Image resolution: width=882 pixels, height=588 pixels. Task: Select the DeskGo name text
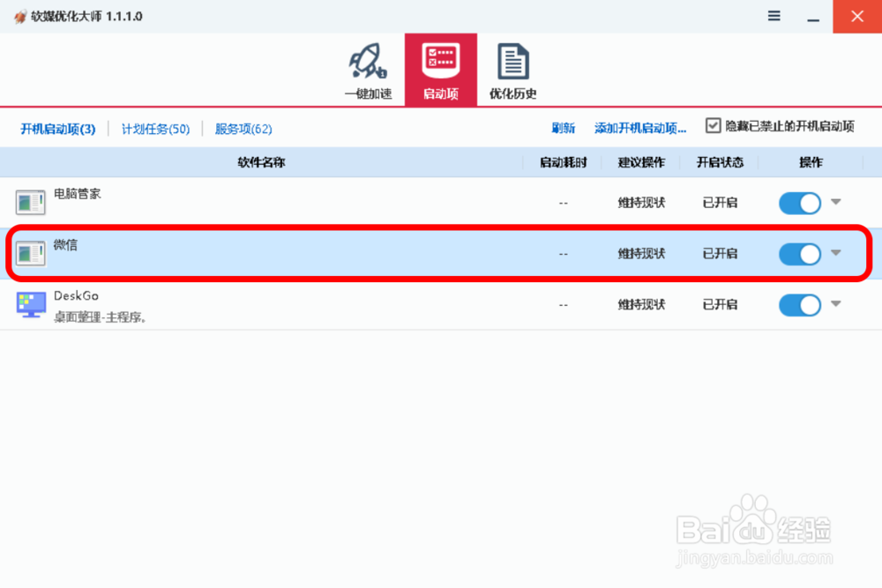(76, 295)
